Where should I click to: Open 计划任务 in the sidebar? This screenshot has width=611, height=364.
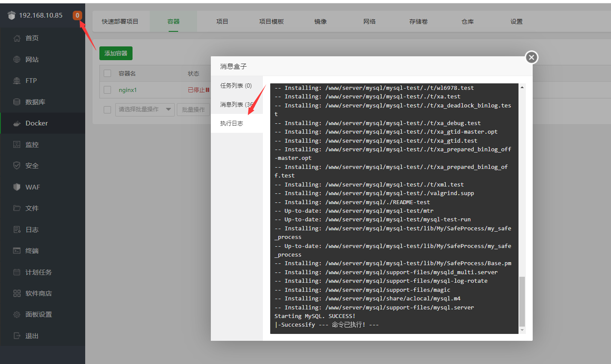coord(38,272)
